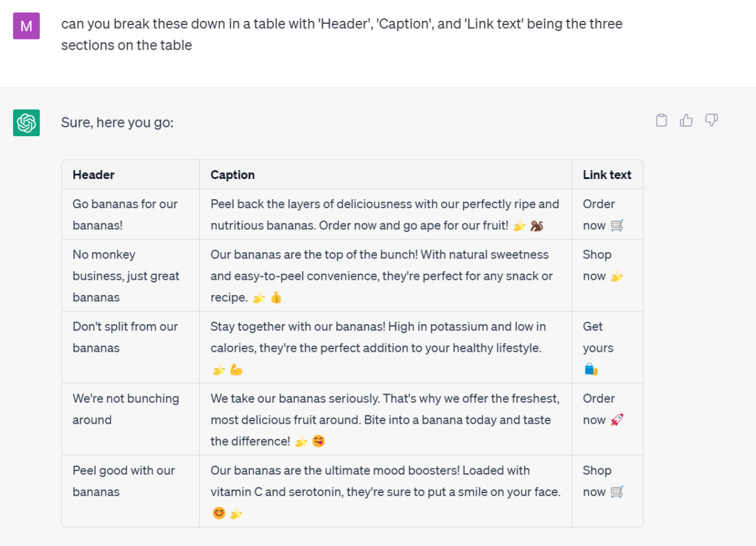
Task: Click the monkey emoji in first caption
Action: pos(537,226)
